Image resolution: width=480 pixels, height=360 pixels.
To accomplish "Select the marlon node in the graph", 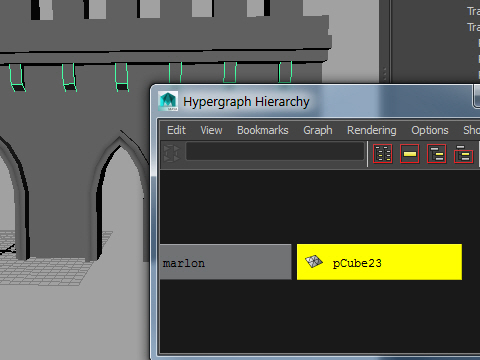I will pyautogui.click(x=226, y=262).
